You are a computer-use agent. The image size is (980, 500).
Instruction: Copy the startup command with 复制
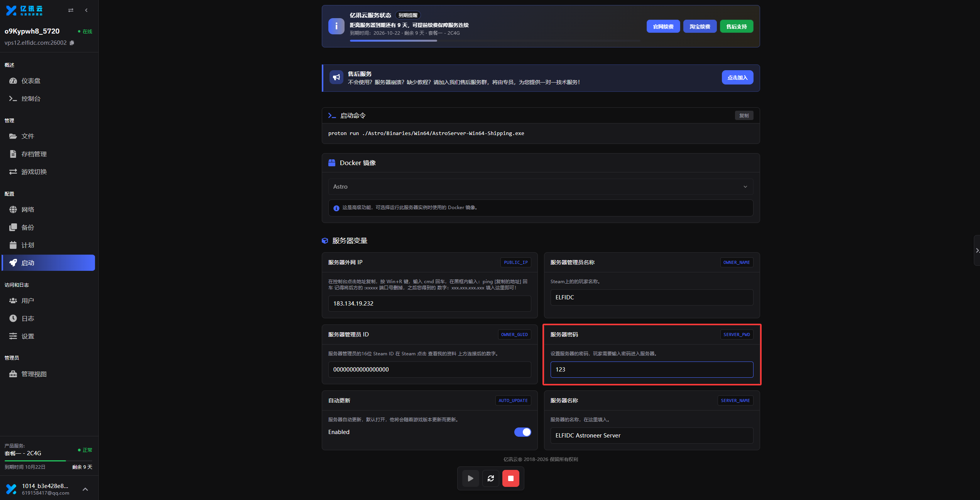(x=744, y=115)
